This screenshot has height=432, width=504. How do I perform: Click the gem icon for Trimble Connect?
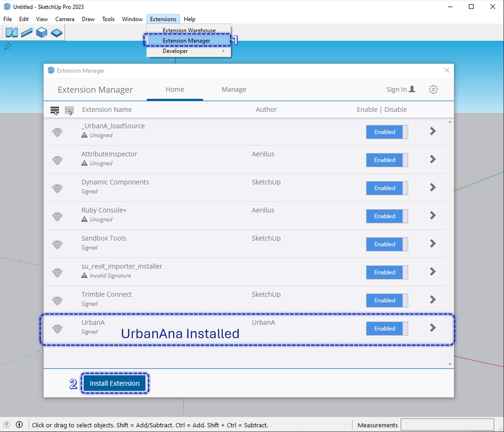[x=58, y=300]
